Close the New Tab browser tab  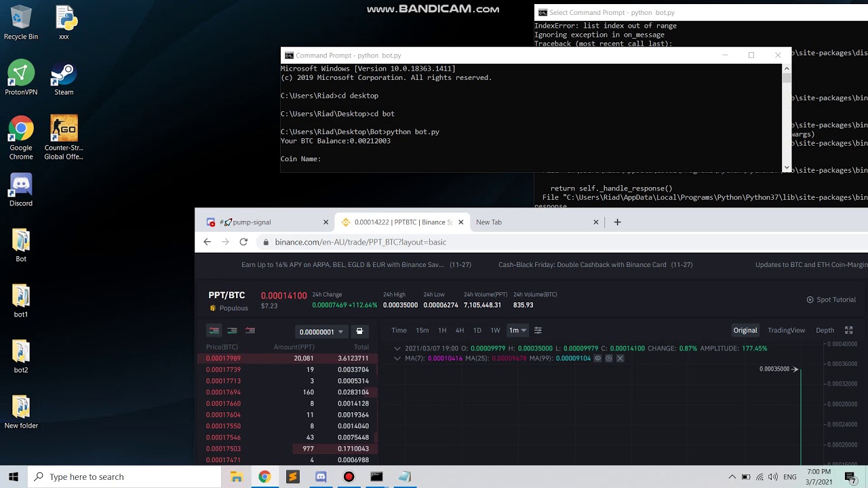pyautogui.click(x=596, y=222)
